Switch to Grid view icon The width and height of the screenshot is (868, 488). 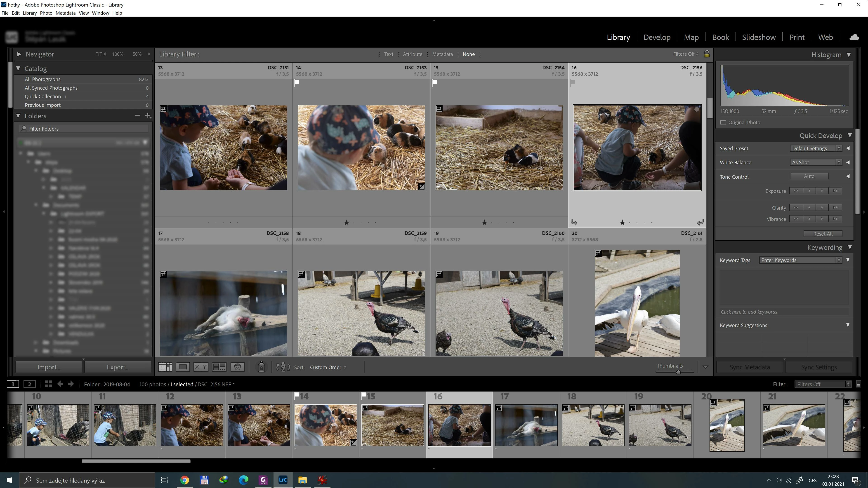click(165, 367)
